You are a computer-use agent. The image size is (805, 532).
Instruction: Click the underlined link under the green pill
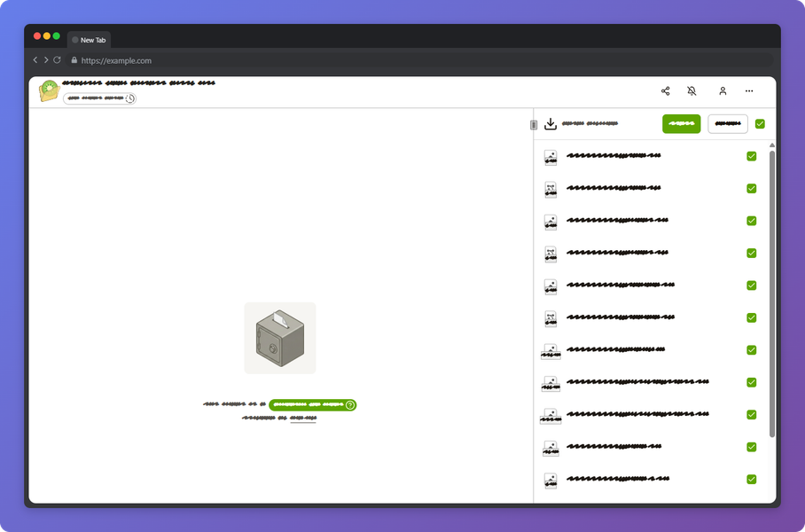[x=303, y=419]
